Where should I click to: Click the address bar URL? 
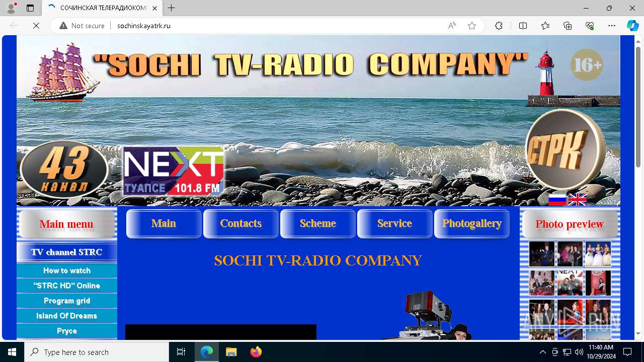pos(144,26)
